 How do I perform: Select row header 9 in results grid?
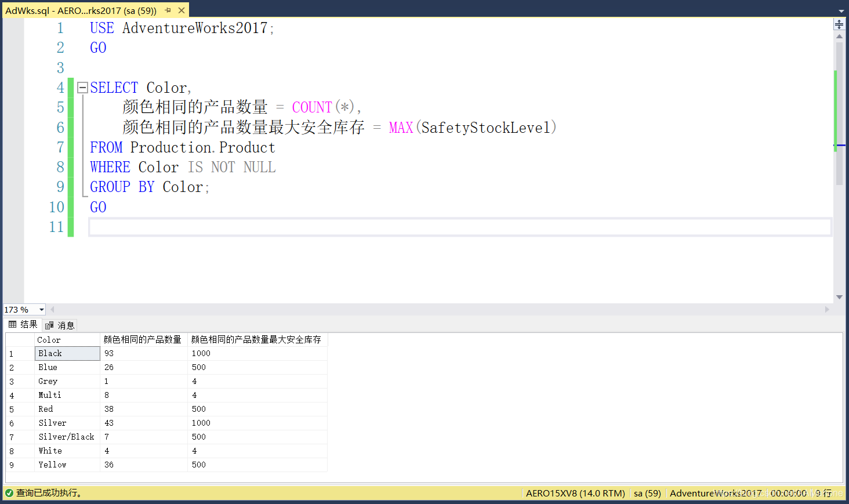[20, 465]
